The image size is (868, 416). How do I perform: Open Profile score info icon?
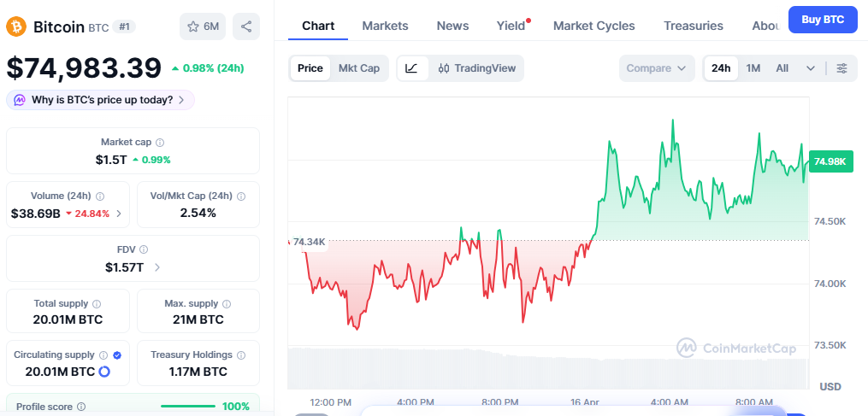click(x=81, y=407)
